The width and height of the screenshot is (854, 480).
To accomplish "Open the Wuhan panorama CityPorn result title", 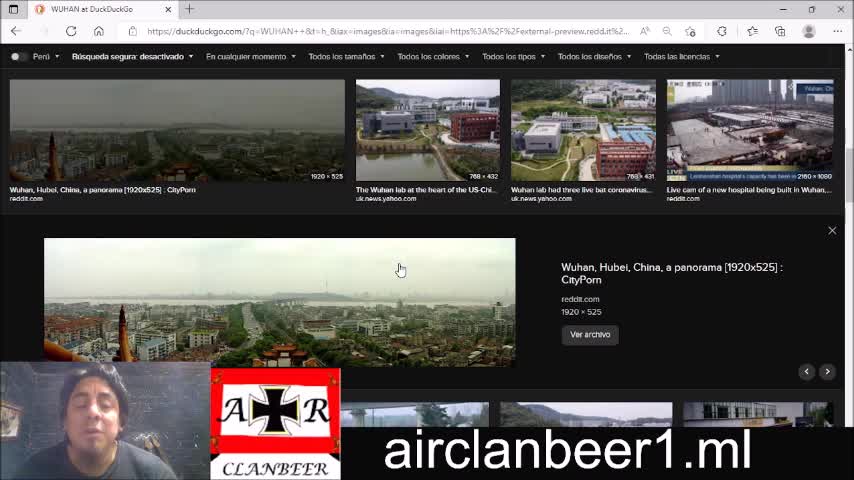I will coord(102,190).
